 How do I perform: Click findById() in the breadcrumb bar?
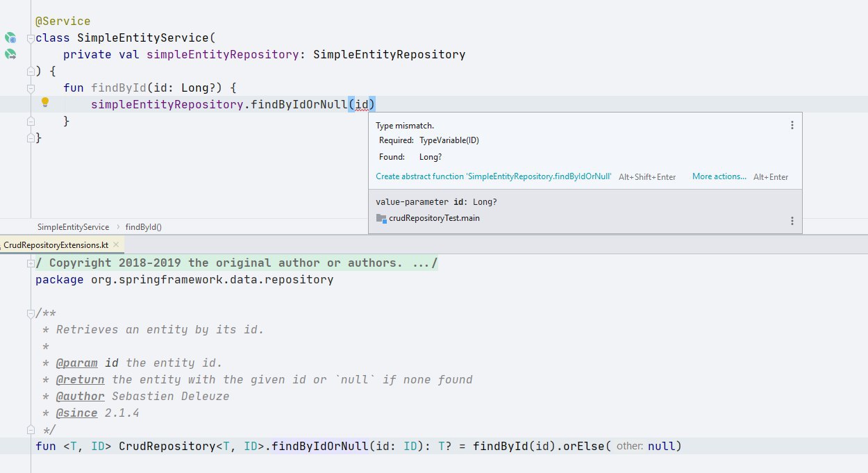(x=144, y=227)
